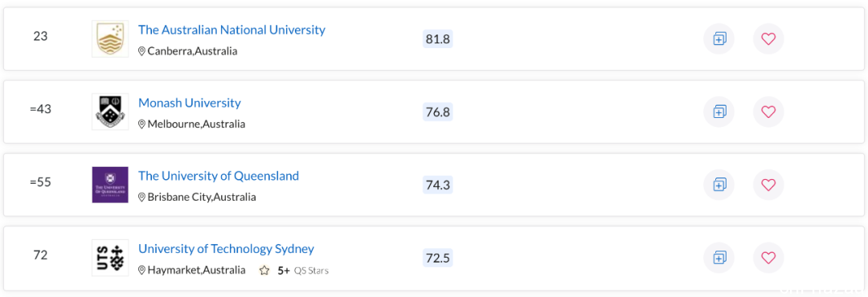Open The Australian National University link
Viewport: 868px width, 297px height.
[x=231, y=30]
